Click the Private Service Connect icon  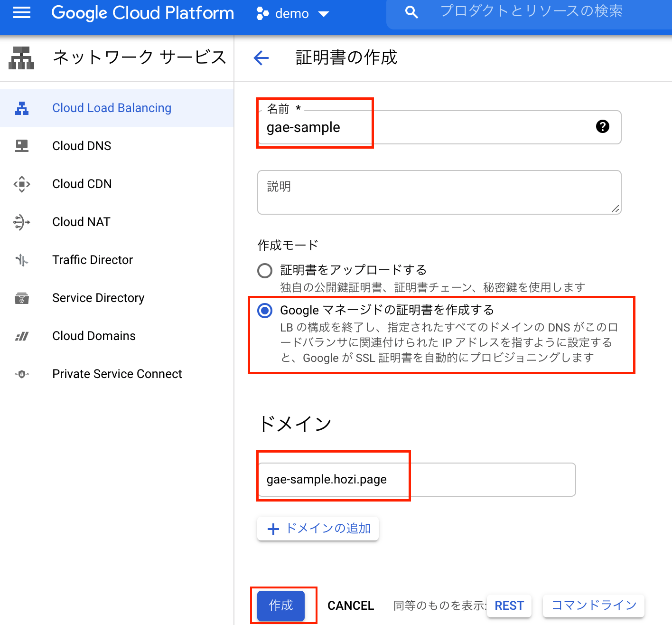[22, 374]
